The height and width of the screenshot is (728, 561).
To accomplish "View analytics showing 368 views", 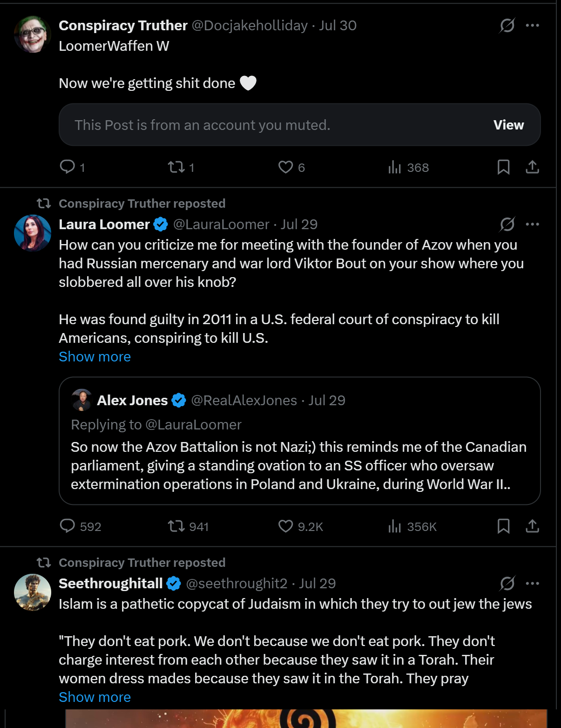I will (408, 167).
